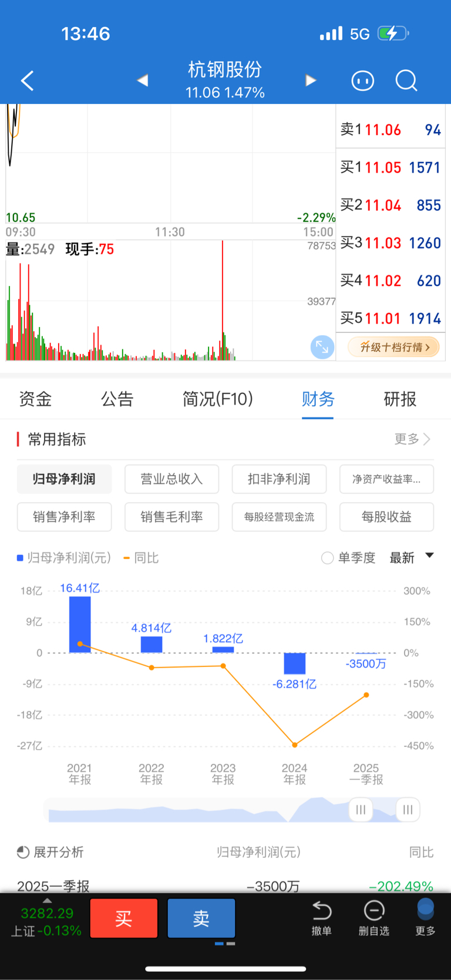This screenshot has width=451, height=980.
Task: Tap the small up arrow above index
Action: pos(48,901)
